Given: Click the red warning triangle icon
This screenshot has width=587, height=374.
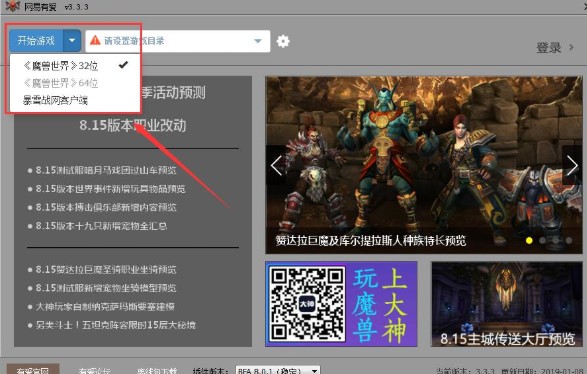Looking at the screenshot, I should [x=95, y=40].
